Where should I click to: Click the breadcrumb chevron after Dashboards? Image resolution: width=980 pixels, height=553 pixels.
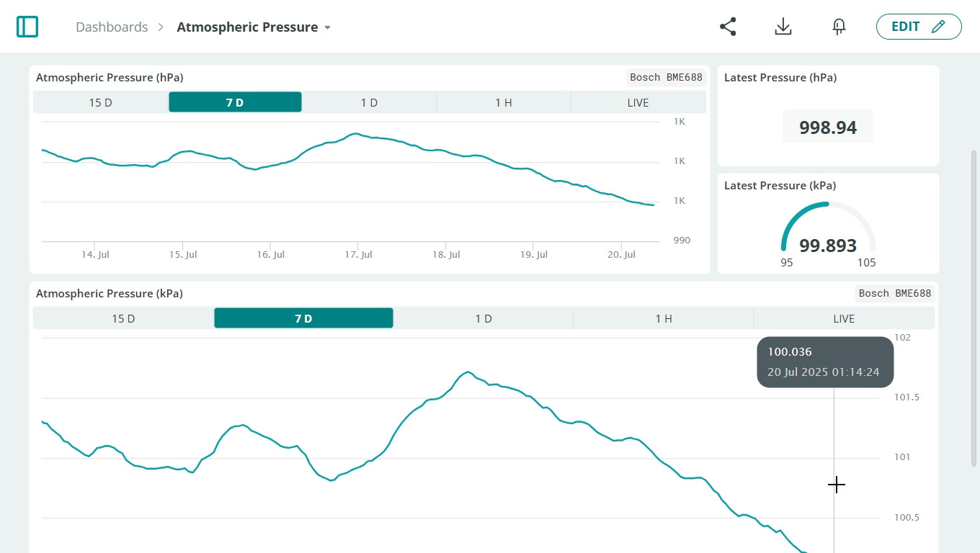160,27
